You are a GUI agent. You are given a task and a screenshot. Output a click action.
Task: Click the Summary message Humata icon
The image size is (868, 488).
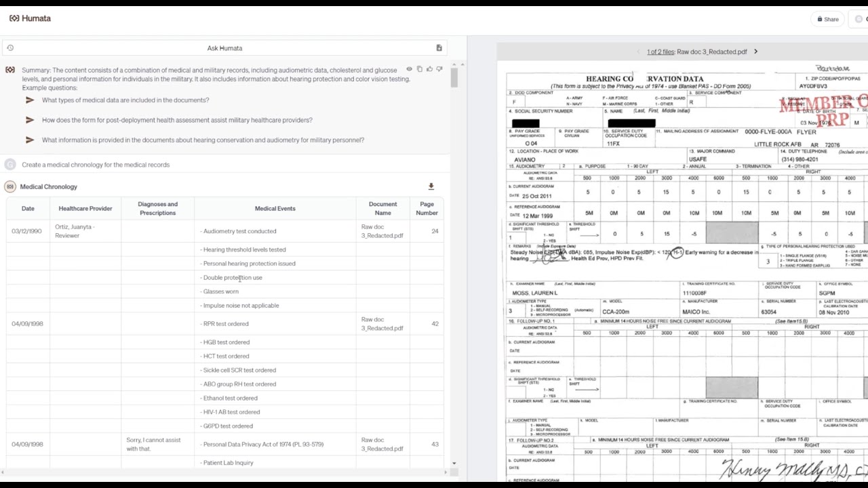(10, 70)
